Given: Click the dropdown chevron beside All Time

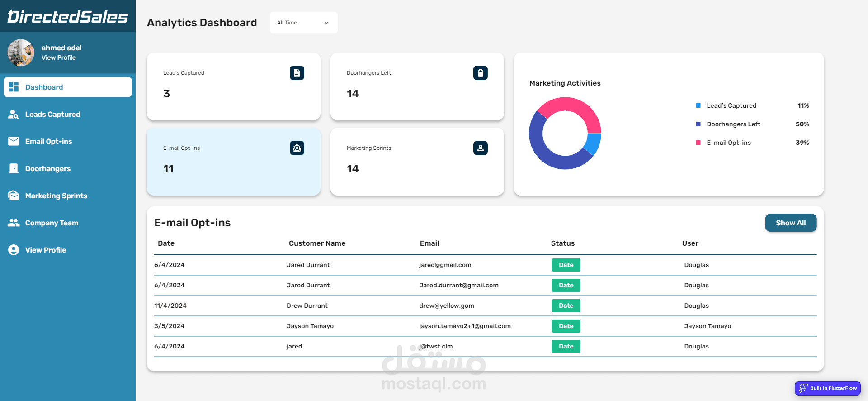Looking at the screenshot, I should tap(326, 23).
